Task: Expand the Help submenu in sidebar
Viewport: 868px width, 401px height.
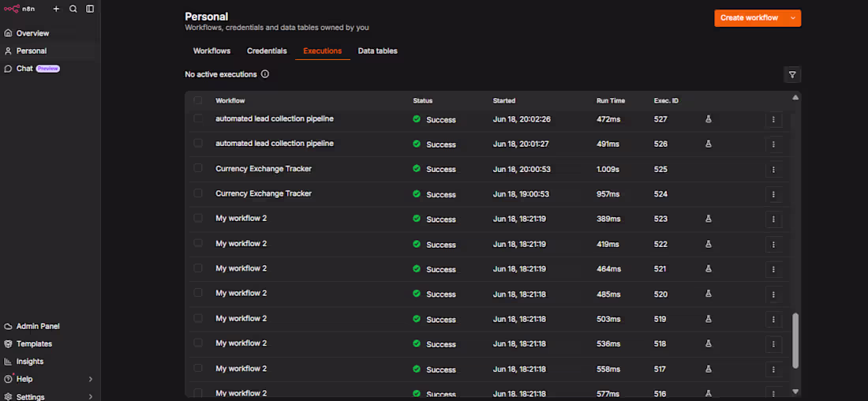Action: [90, 380]
